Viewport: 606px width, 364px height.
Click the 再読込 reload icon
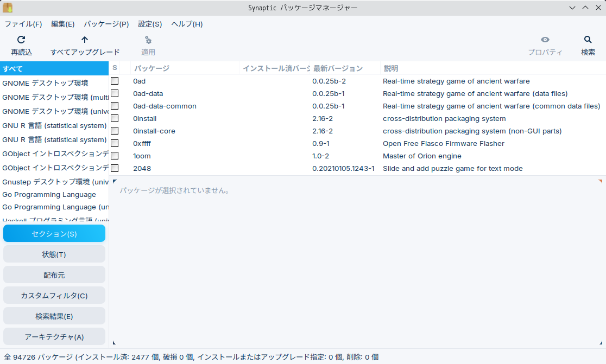pos(21,40)
